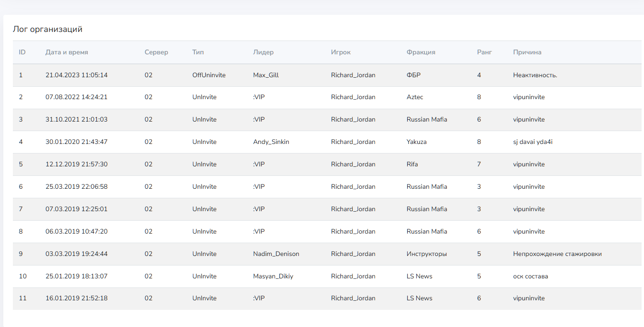Screen dimensions: 644x327
Task: Click the "Дата и время" column header
Action: (67, 52)
